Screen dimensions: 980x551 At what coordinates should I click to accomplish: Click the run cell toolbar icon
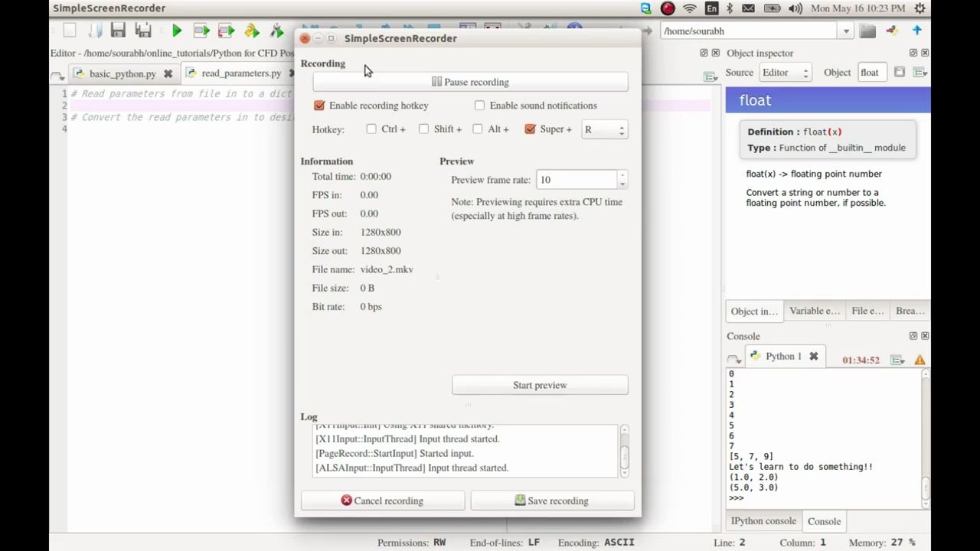point(201,31)
